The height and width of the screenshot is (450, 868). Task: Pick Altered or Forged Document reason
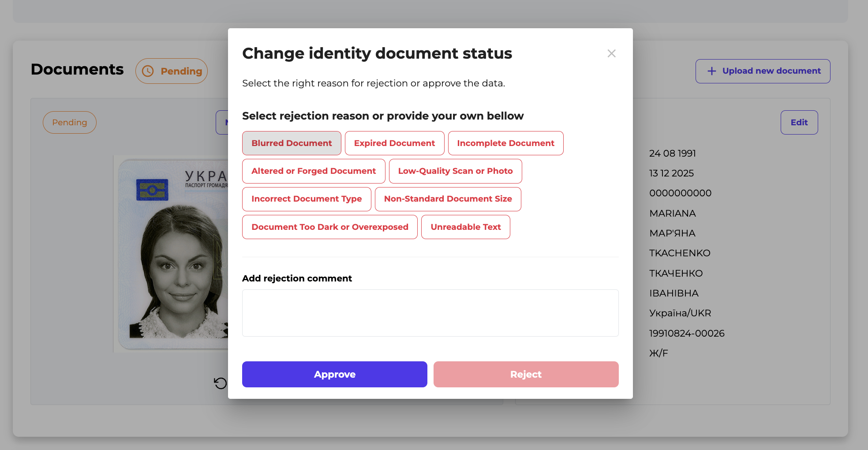tap(314, 171)
